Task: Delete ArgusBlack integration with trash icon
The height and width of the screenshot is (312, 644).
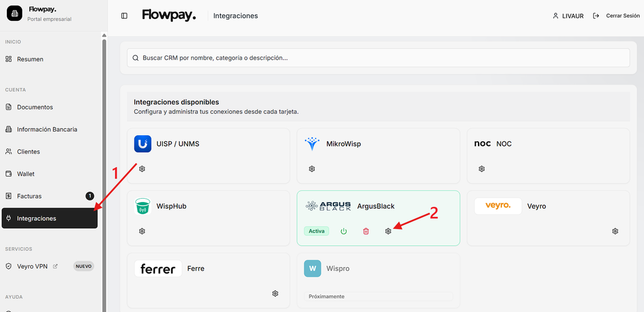Action: [x=366, y=231]
